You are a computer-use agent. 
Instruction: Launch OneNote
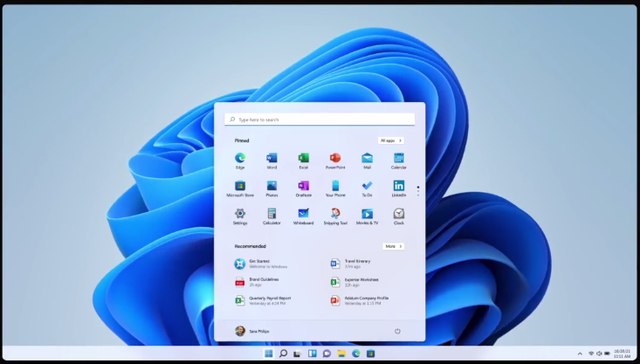click(303, 189)
